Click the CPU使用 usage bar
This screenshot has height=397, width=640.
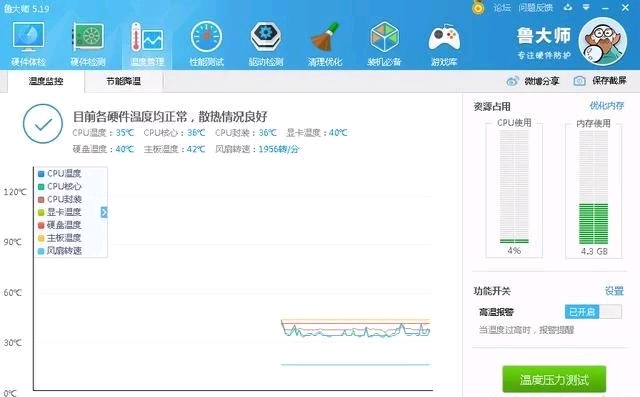[514, 187]
